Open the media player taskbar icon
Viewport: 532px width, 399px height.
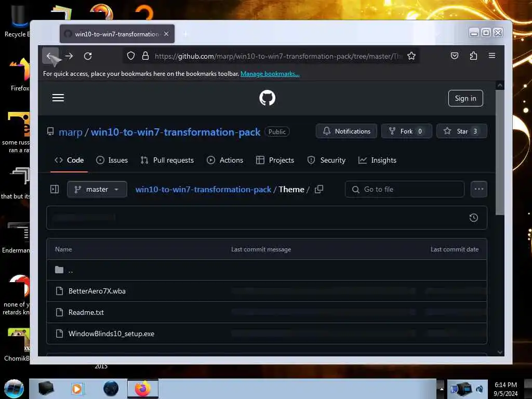coord(77,389)
